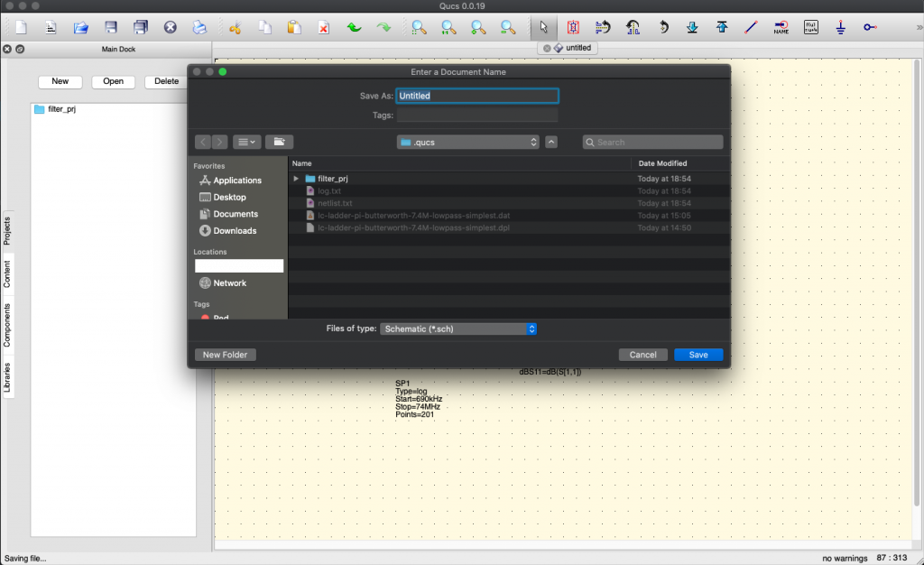
Task: Insert a ground symbol from the toolbar
Action: coord(840,27)
